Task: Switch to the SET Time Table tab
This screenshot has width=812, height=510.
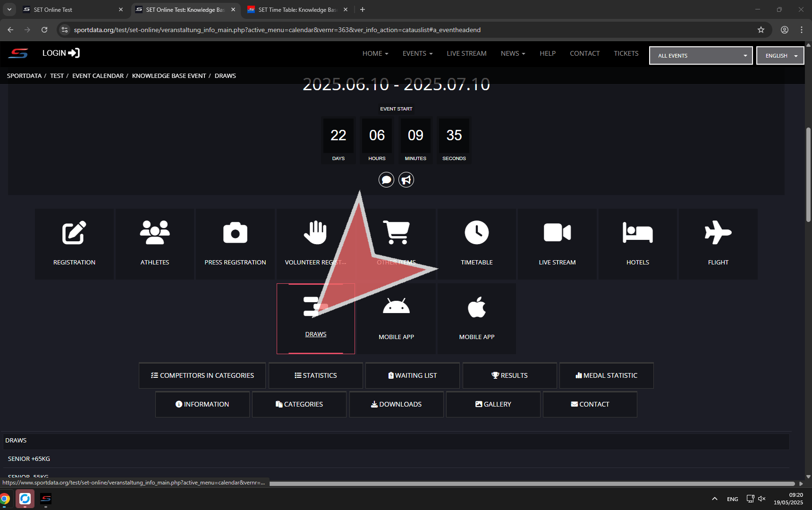Action: pyautogui.click(x=297, y=9)
